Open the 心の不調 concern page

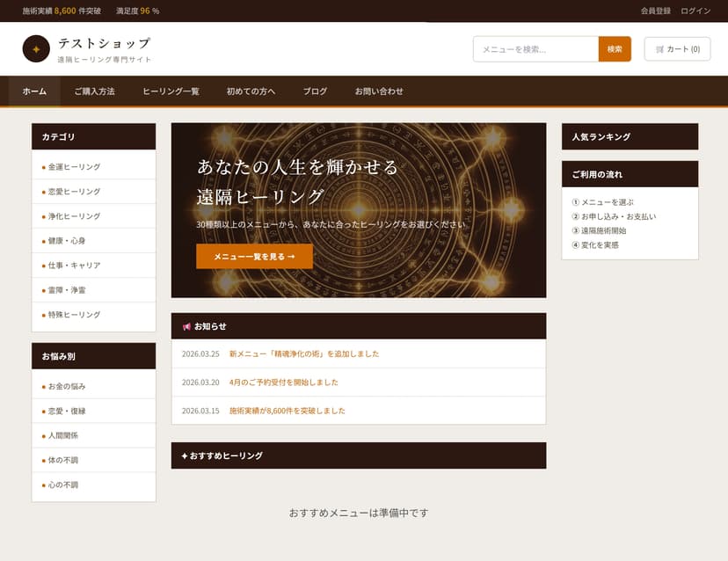click(64, 484)
